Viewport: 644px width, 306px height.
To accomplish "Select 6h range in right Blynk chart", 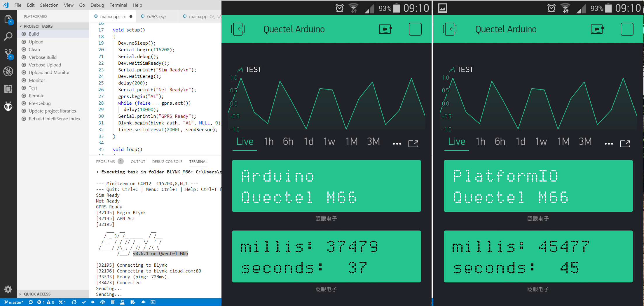I will coord(500,142).
